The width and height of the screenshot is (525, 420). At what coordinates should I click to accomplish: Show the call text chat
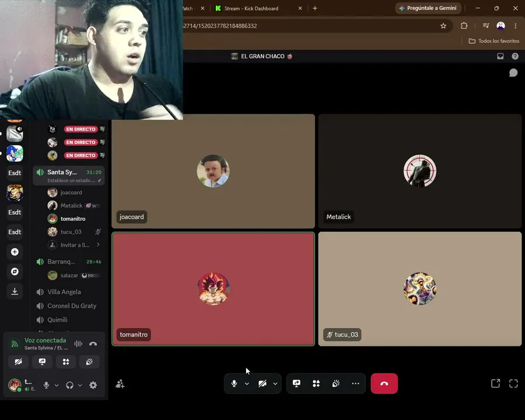[513, 73]
